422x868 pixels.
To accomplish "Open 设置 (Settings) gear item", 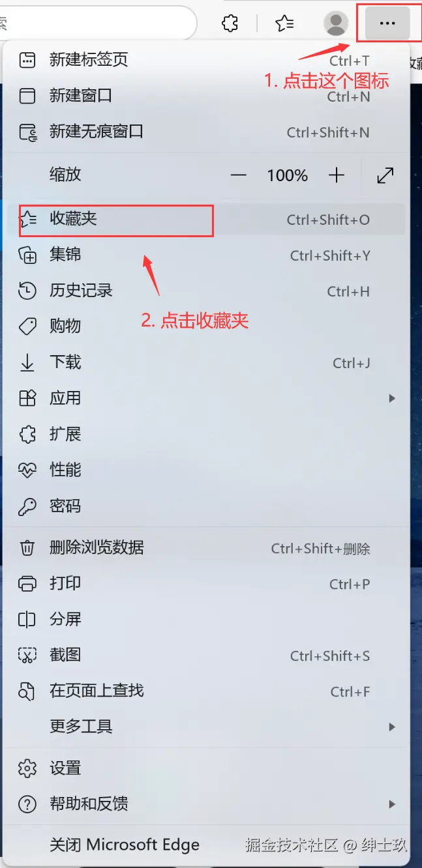I will (205, 768).
